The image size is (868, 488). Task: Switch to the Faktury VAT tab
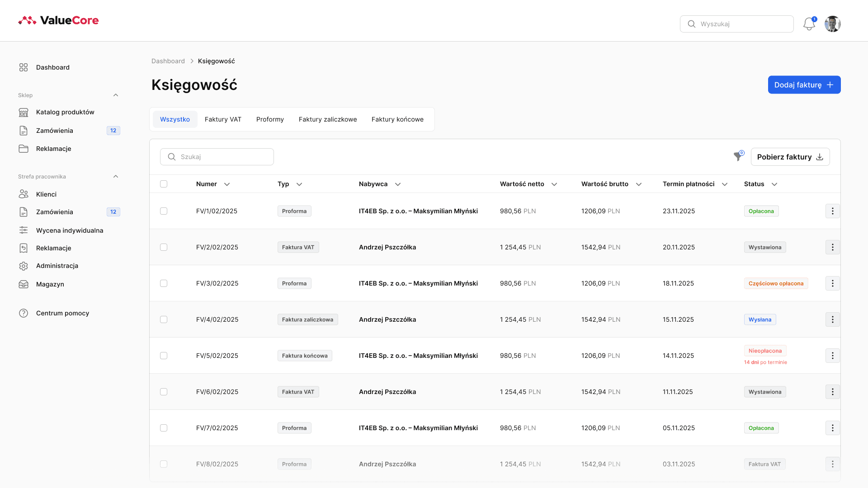tap(223, 119)
